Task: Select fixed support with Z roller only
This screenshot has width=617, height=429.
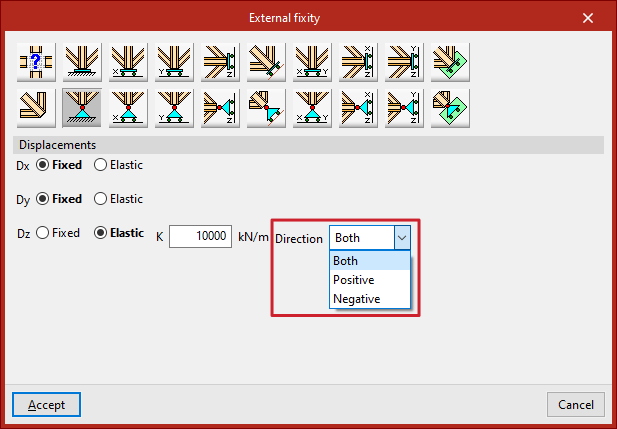Action: pos(220,62)
